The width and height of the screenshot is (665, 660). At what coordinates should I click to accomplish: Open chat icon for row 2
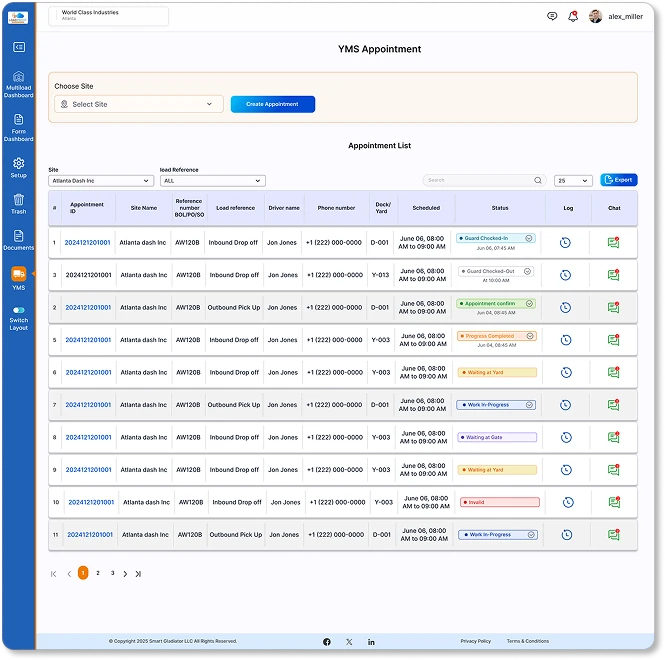613,308
